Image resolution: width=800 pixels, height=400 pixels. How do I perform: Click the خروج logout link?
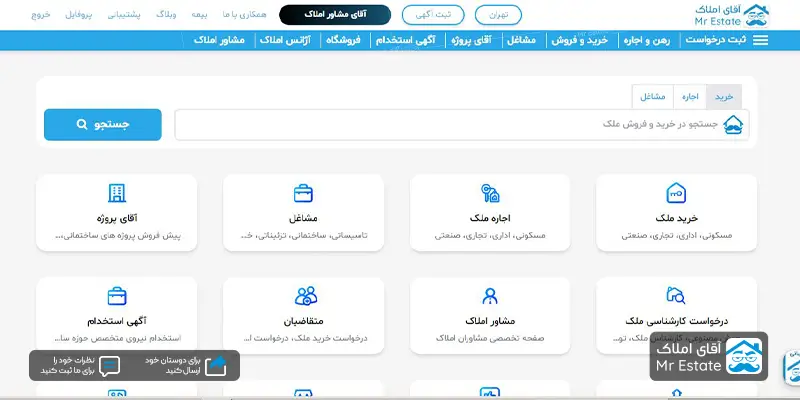[41, 15]
